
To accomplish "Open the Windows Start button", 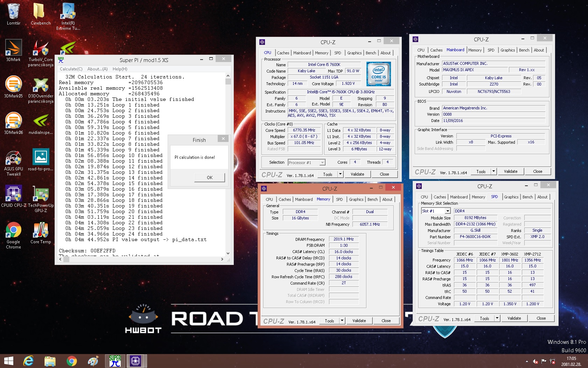I will [8, 361].
